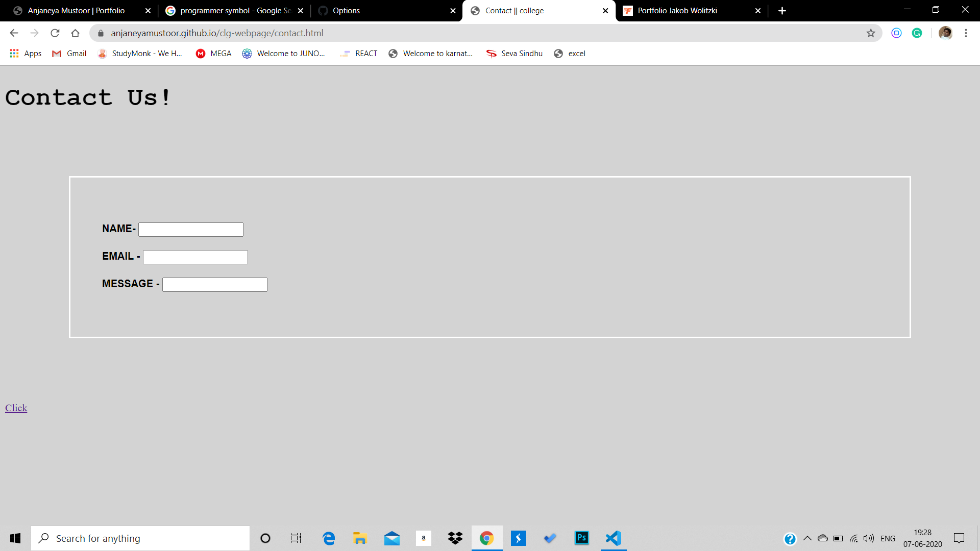Click the browser forward arrow

34,33
